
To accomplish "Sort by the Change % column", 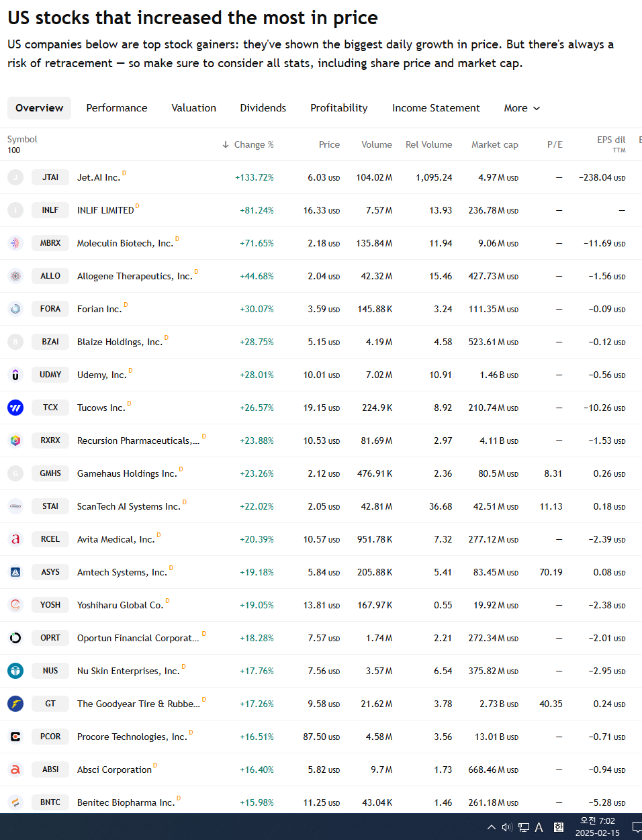I will pyautogui.click(x=248, y=144).
